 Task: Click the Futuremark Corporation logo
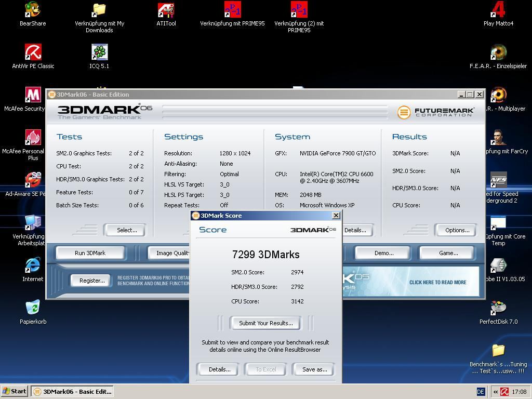pos(436,112)
